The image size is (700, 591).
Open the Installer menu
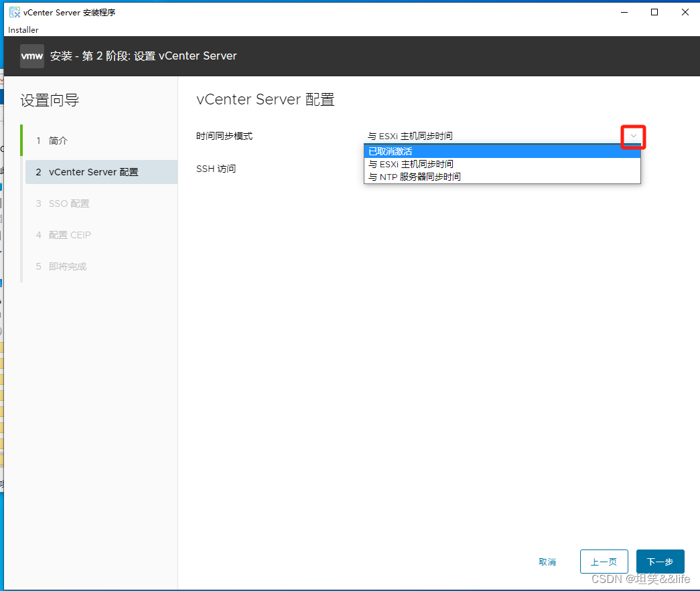(x=23, y=30)
